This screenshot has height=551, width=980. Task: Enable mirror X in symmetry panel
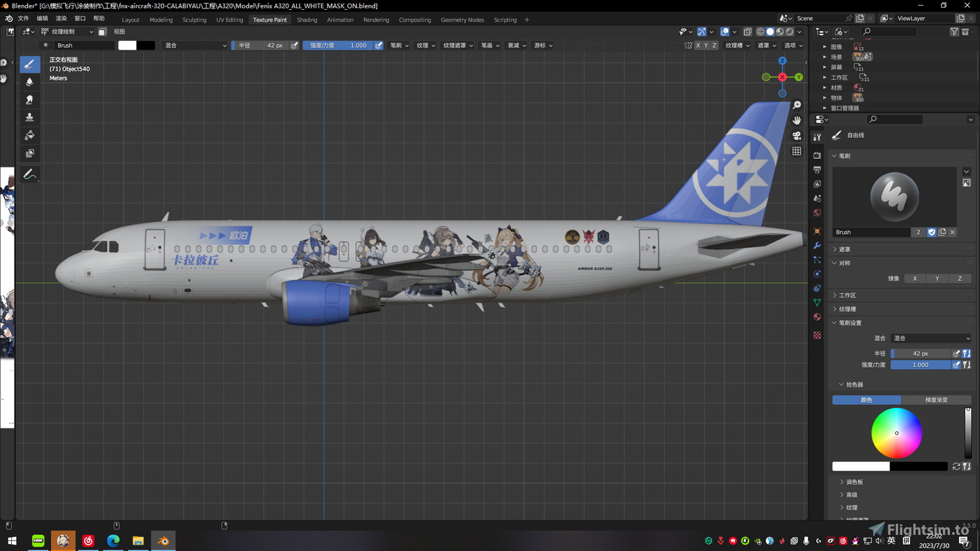915,279
